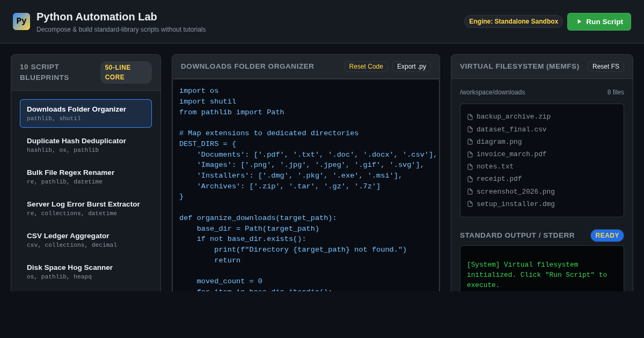Select Duplicate Hash Deduplicator blueprint
The image size is (644, 338).
point(86,145)
